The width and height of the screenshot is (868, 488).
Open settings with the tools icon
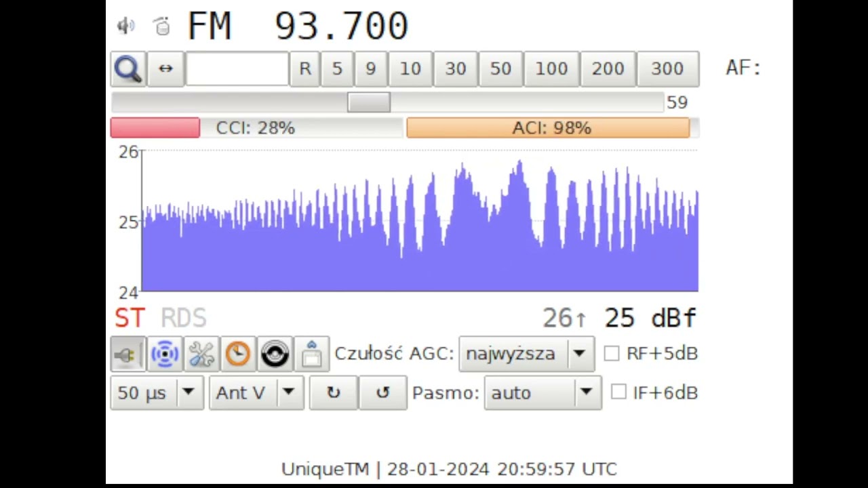point(201,354)
